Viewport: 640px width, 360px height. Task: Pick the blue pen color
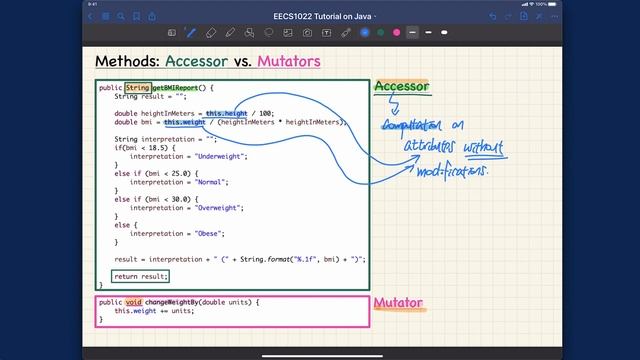click(x=365, y=33)
